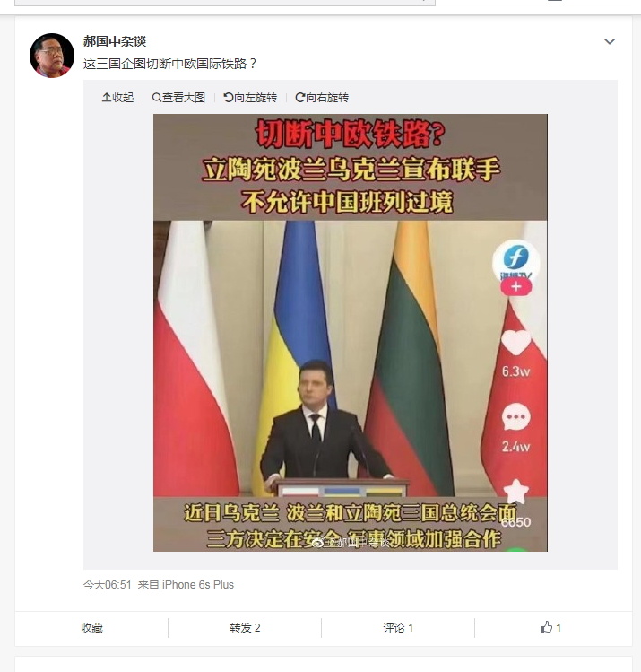Viewport: 641px width, 672px height.
Task: Click the main post image
Action: (351, 333)
